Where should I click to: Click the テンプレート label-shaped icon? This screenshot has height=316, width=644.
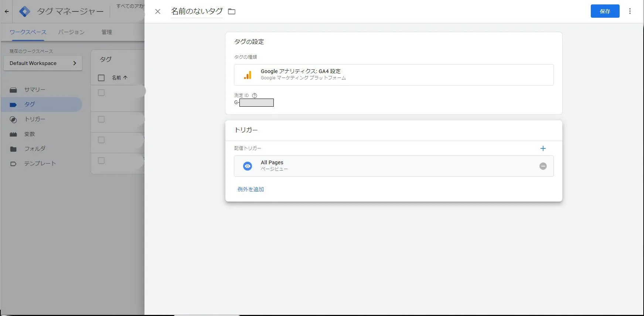[13, 164]
